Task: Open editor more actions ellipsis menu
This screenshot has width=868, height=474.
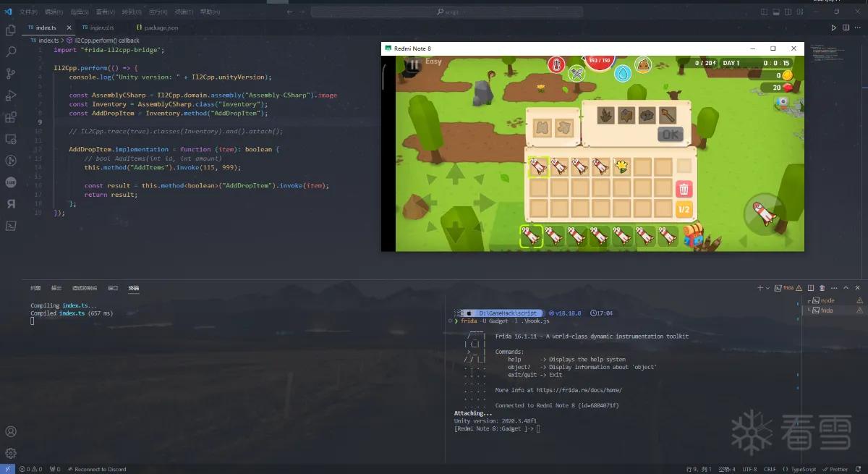Action: click(x=858, y=27)
